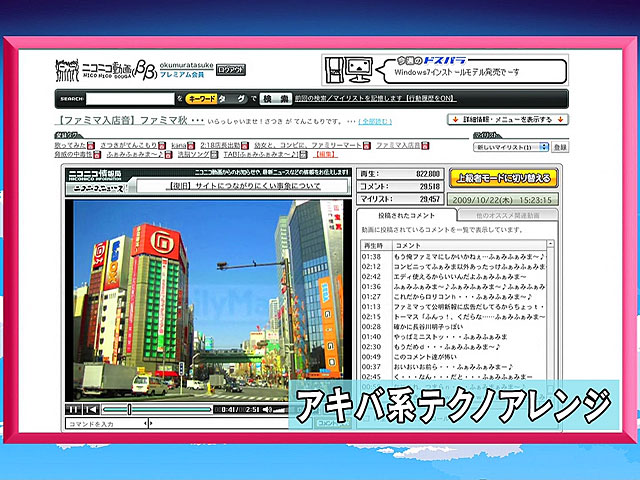Jump back to start with rewind button
The height and width of the screenshot is (480, 640).
tap(91, 409)
